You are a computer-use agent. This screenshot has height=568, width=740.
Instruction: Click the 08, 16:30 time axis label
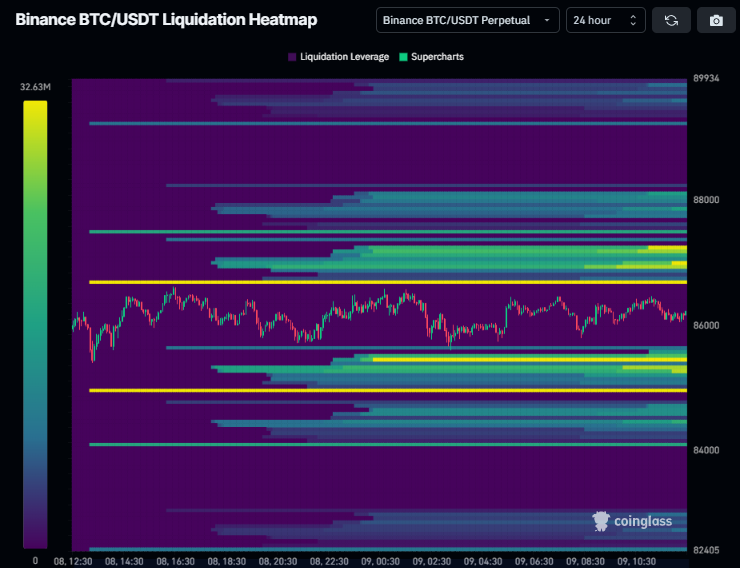click(x=176, y=561)
